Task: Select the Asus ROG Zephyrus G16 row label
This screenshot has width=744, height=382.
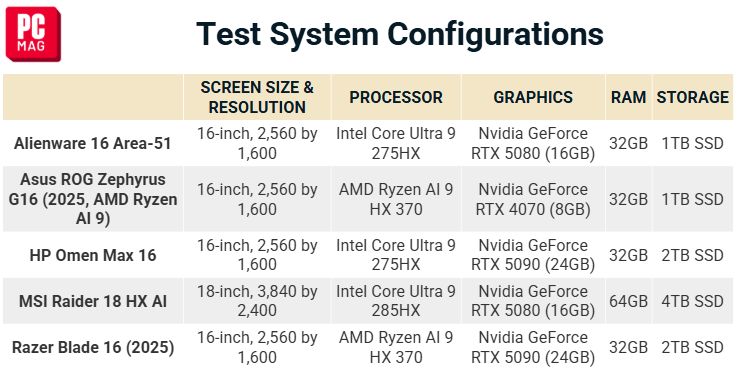Action: coord(93,199)
